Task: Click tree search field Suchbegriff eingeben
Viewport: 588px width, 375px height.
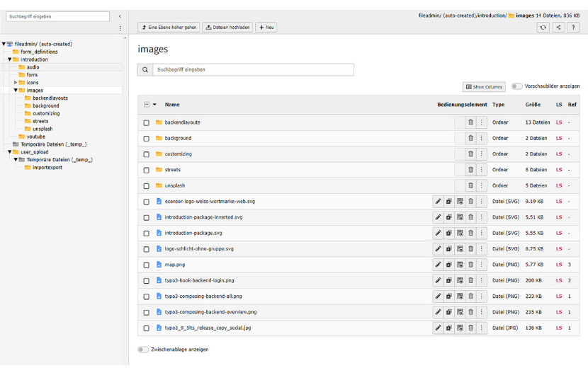Action: pyautogui.click(x=58, y=16)
